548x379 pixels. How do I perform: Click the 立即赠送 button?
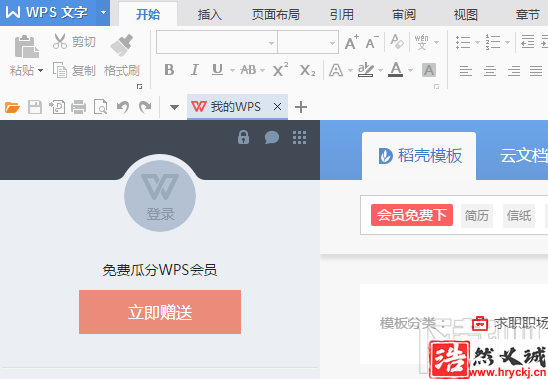click(x=160, y=312)
